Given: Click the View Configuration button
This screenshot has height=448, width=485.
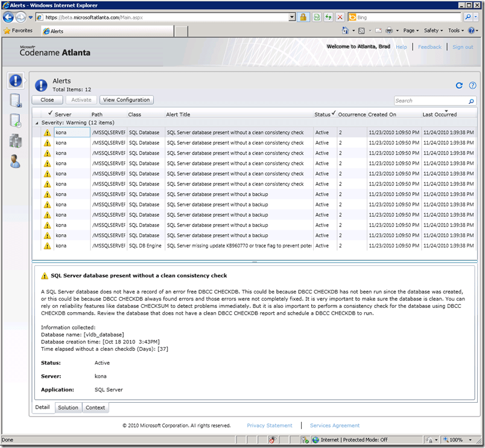Looking at the screenshot, I should (126, 100).
